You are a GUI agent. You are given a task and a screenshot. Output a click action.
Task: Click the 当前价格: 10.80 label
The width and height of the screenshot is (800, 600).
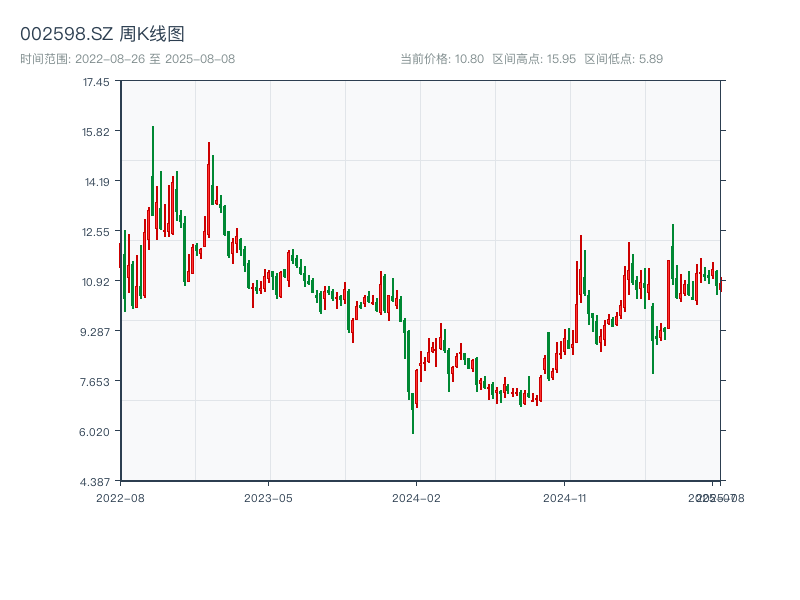pos(442,59)
